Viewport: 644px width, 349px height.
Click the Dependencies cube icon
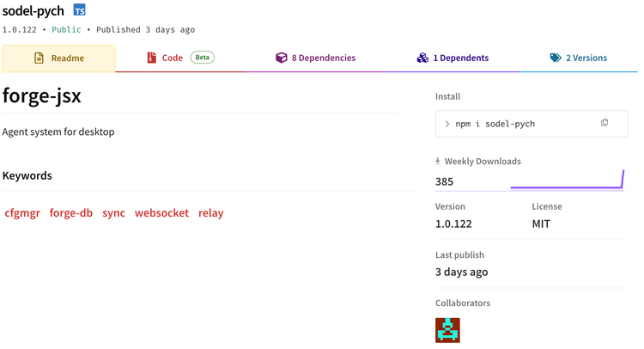coord(282,58)
